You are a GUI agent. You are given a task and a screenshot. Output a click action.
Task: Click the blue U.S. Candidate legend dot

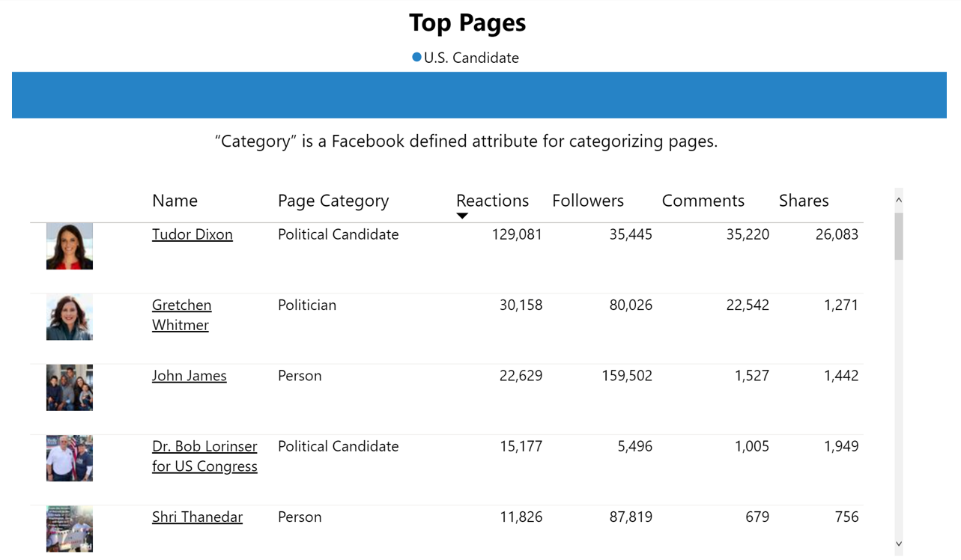[x=417, y=57]
